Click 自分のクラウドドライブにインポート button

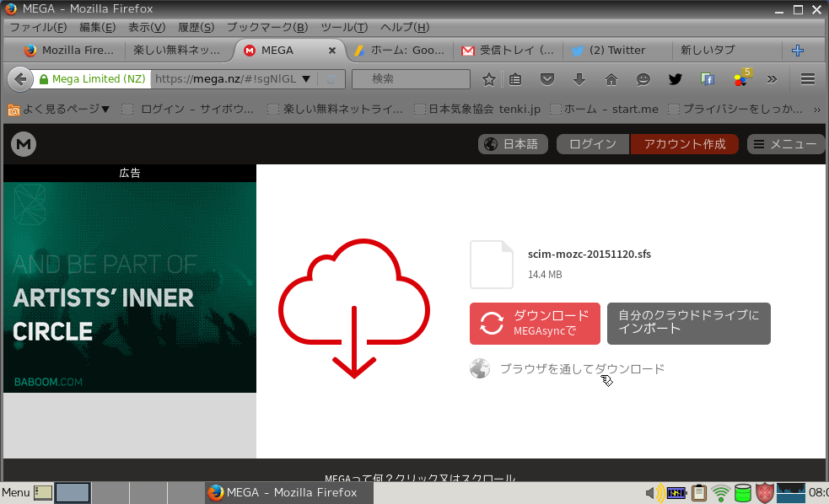(688, 324)
